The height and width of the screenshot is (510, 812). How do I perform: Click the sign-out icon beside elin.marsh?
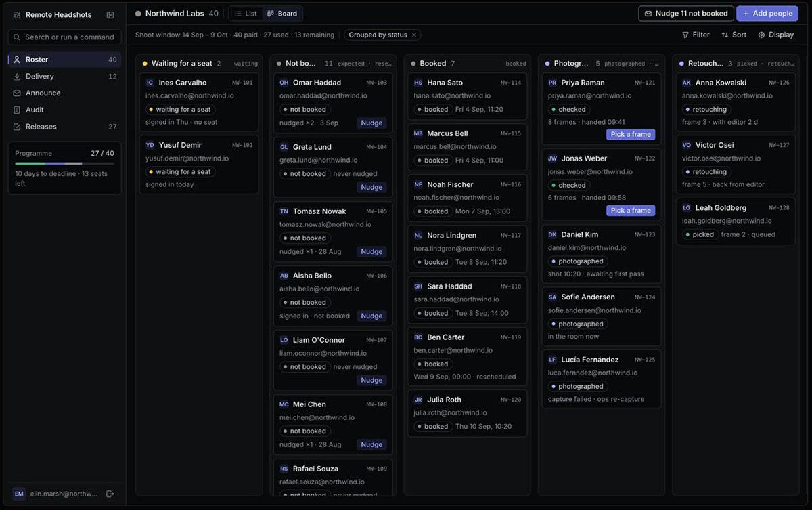pos(110,494)
